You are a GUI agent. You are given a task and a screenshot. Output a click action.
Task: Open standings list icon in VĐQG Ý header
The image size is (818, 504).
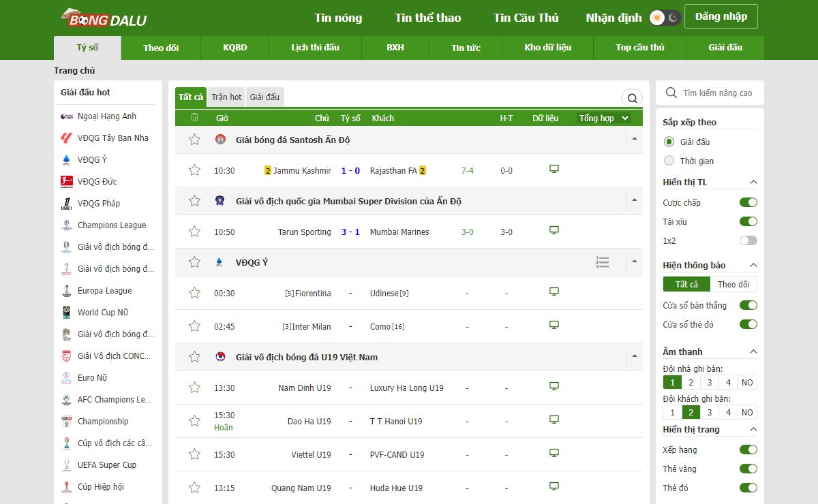[x=603, y=262]
